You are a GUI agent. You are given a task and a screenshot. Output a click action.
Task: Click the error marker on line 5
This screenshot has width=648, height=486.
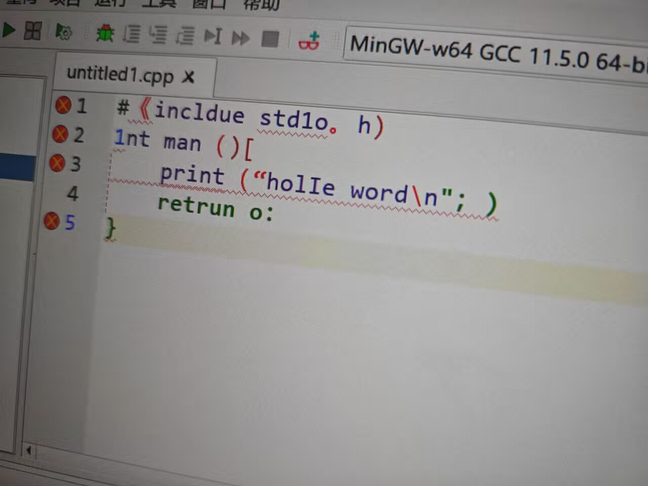(x=50, y=222)
